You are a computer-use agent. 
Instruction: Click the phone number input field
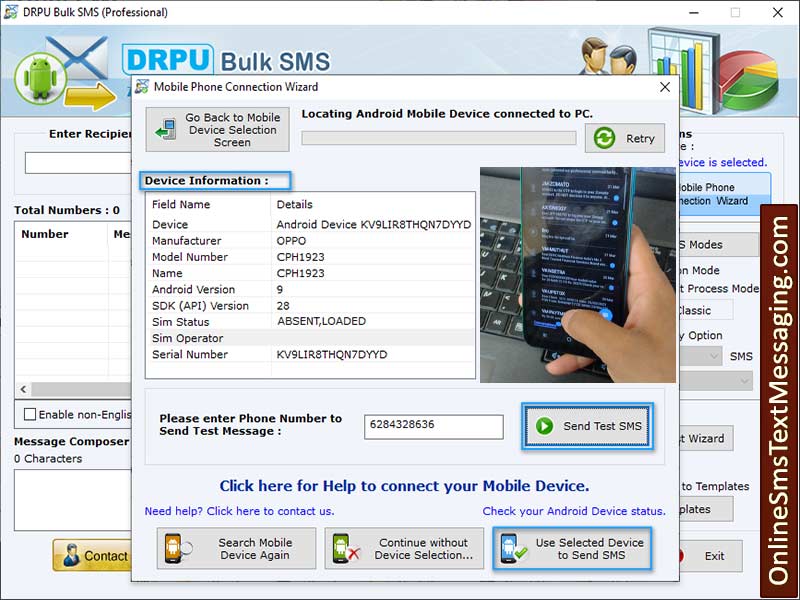click(435, 426)
